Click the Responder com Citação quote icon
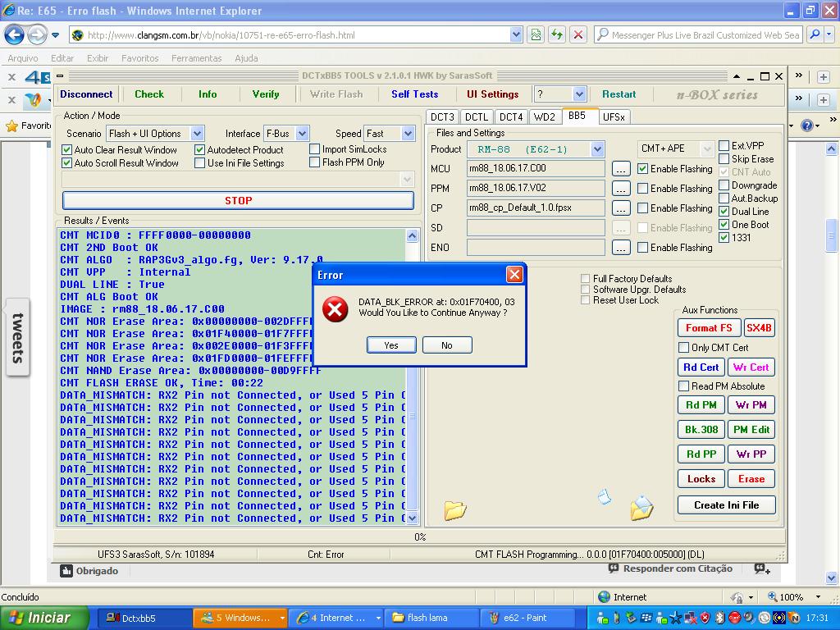This screenshot has width=840, height=630. [x=614, y=568]
